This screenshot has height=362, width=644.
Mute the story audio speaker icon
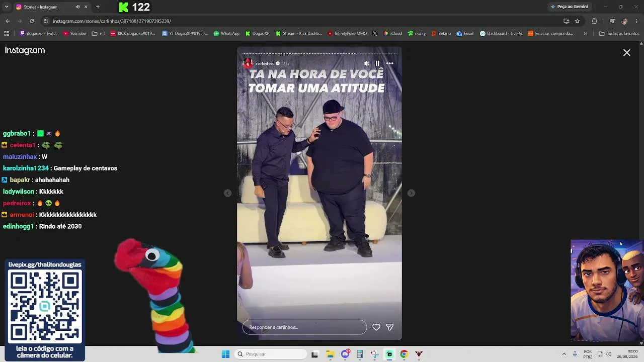[x=366, y=63]
